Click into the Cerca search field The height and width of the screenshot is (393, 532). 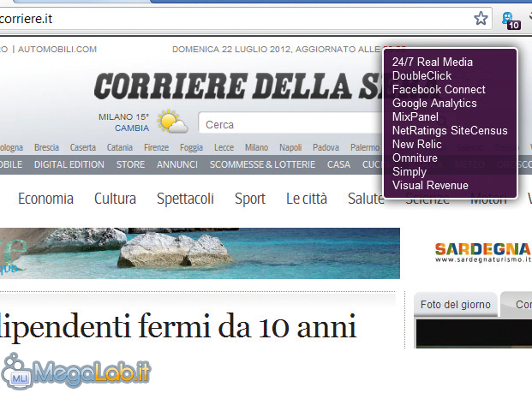click(x=292, y=124)
